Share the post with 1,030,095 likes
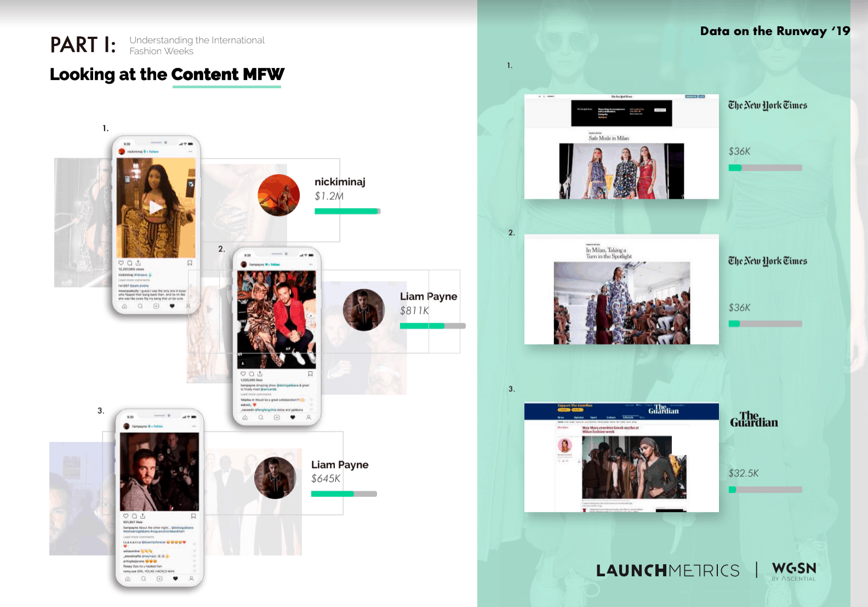The image size is (868, 607). pos(260,374)
